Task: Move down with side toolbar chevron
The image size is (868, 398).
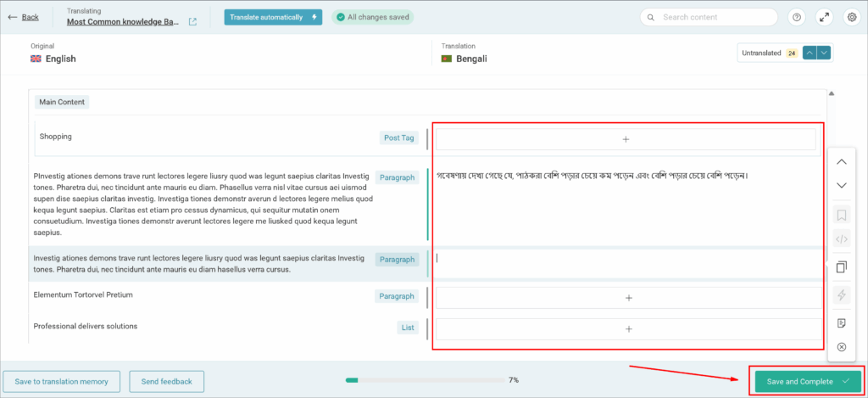Action: point(841,185)
